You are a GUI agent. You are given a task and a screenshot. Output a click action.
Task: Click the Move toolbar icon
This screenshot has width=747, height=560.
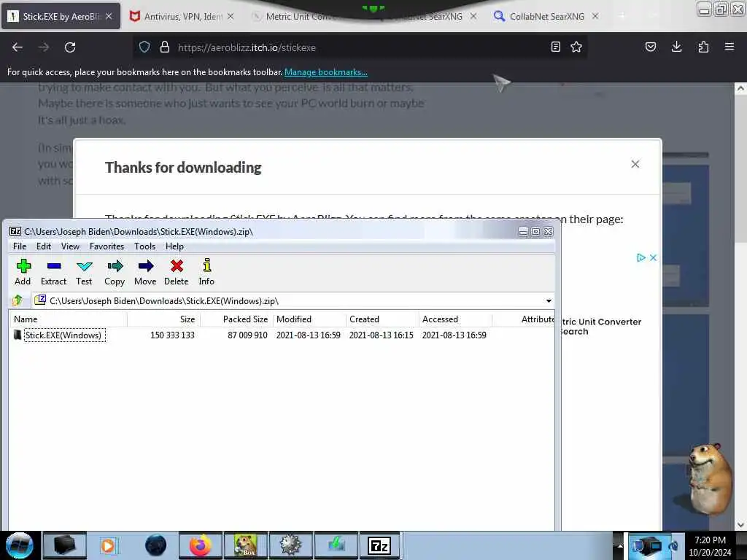pyautogui.click(x=145, y=273)
